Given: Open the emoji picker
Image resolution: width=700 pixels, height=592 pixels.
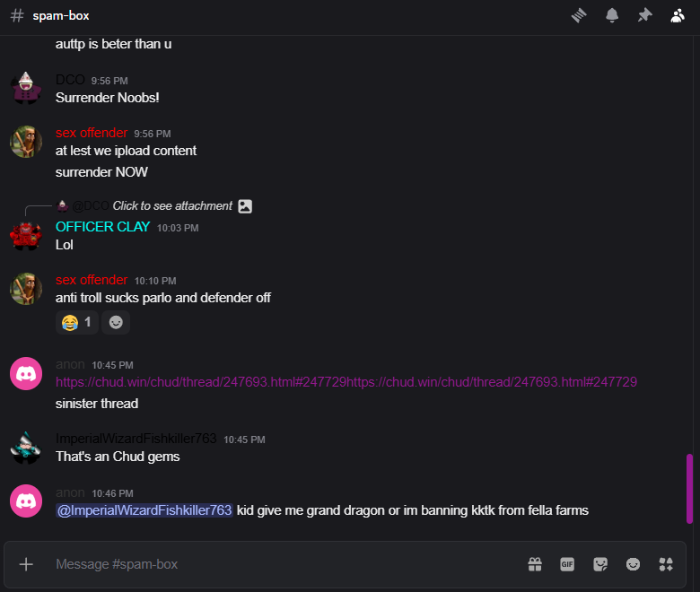Looking at the screenshot, I should (634, 564).
